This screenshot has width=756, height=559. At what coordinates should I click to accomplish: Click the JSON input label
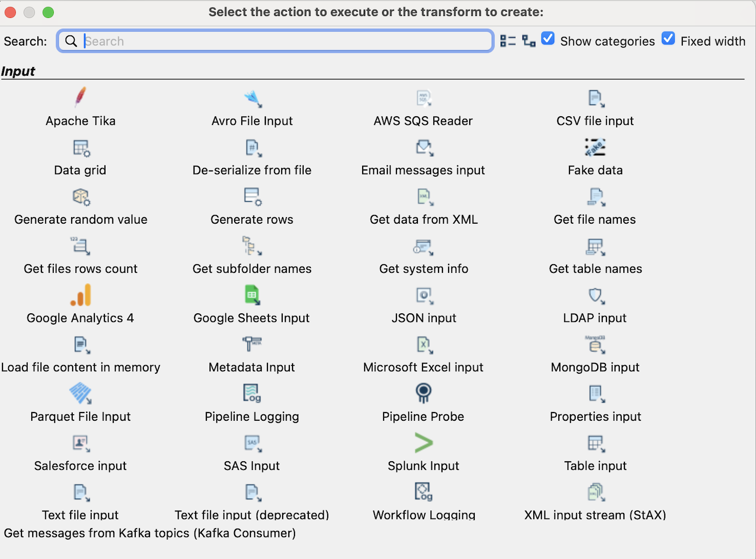point(424,318)
